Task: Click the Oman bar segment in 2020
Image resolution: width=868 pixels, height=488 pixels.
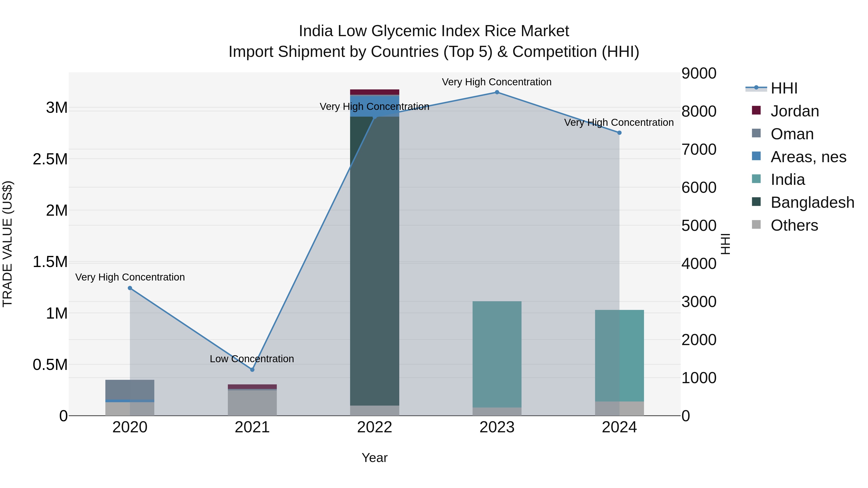Action: click(x=130, y=390)
